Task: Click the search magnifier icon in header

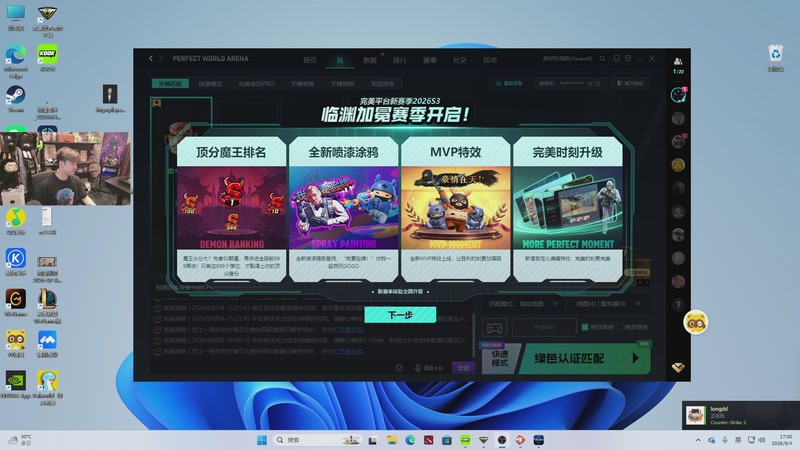Action: [602, 59]
